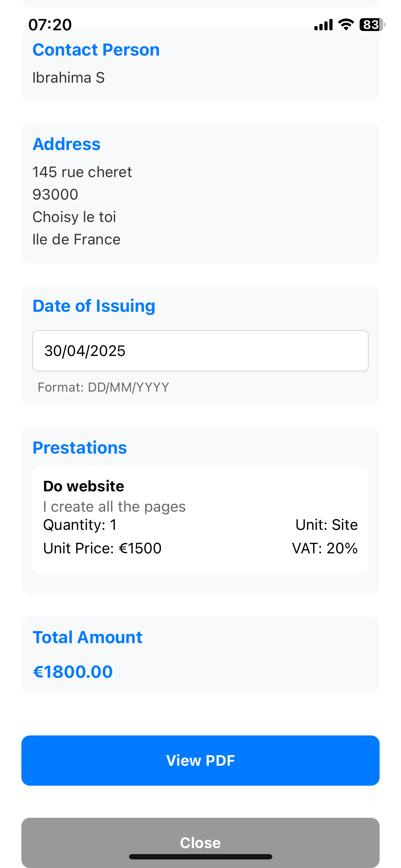The width and height of the screenshot is (401, 868).
Task: Tap the 07:20 clock in status bar
Action: [x=50, y=25]
